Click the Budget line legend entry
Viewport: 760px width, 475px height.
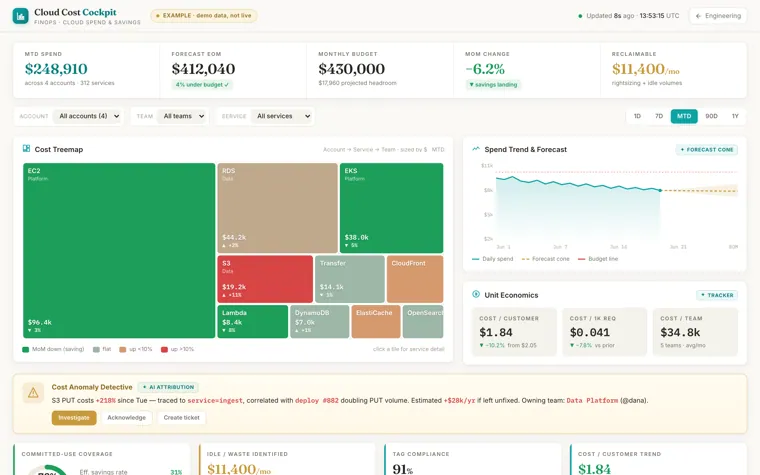click(598, 259)
